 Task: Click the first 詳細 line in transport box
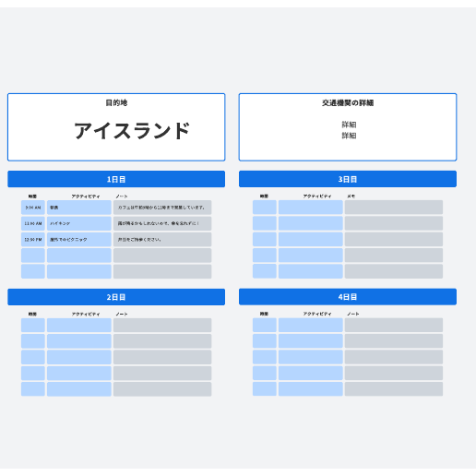click(x=349, y=125)
